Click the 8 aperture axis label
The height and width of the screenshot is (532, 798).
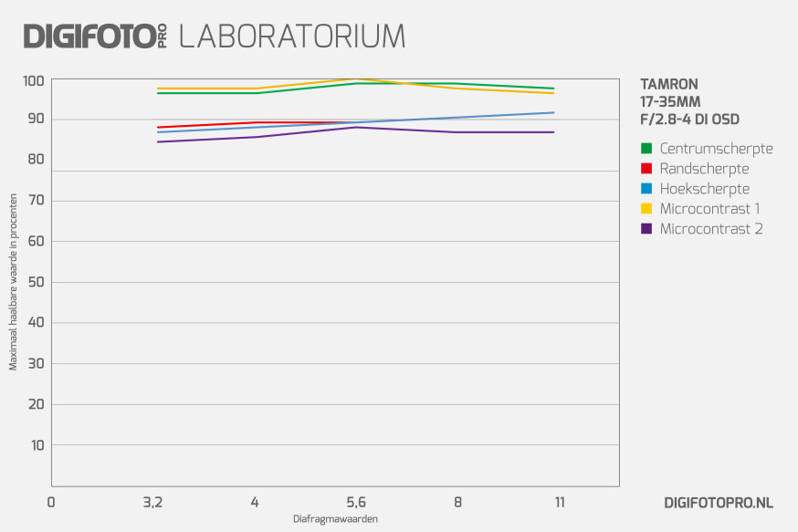click(x=457, y=503)
